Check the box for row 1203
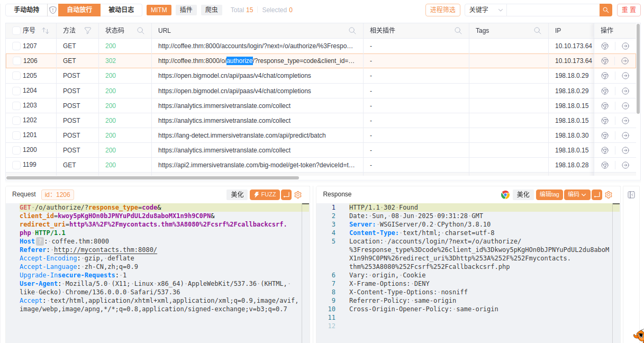The width and height of the screenshot is (644, 343). coord(16,106)
